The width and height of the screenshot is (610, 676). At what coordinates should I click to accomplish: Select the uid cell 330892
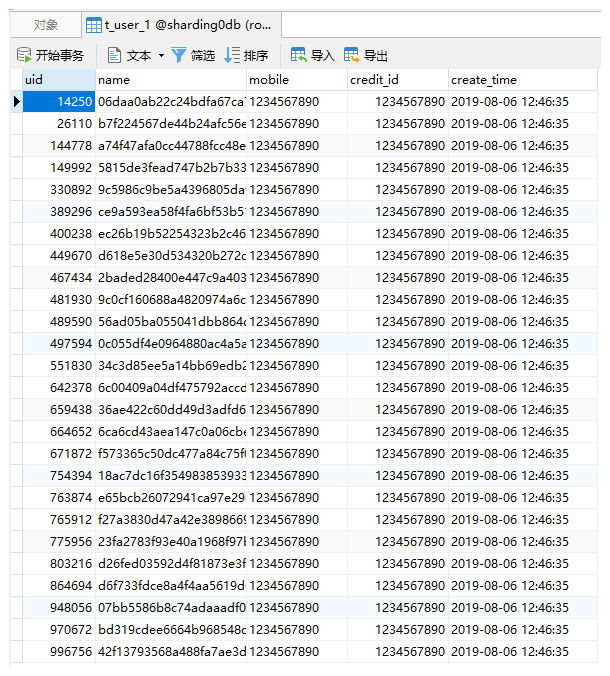[59, 190]
